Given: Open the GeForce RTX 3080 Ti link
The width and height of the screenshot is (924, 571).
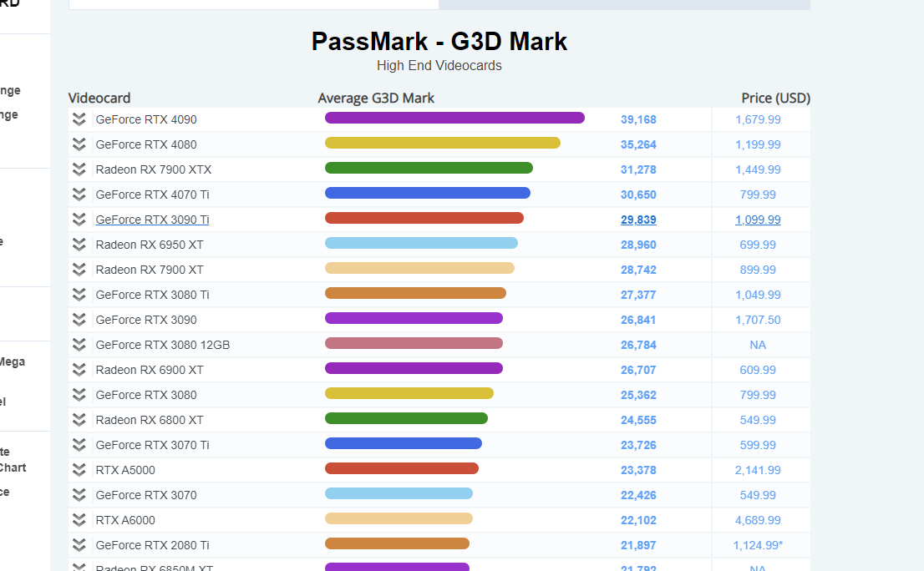Looking at the screenshot, I should (x=152, y=295).
